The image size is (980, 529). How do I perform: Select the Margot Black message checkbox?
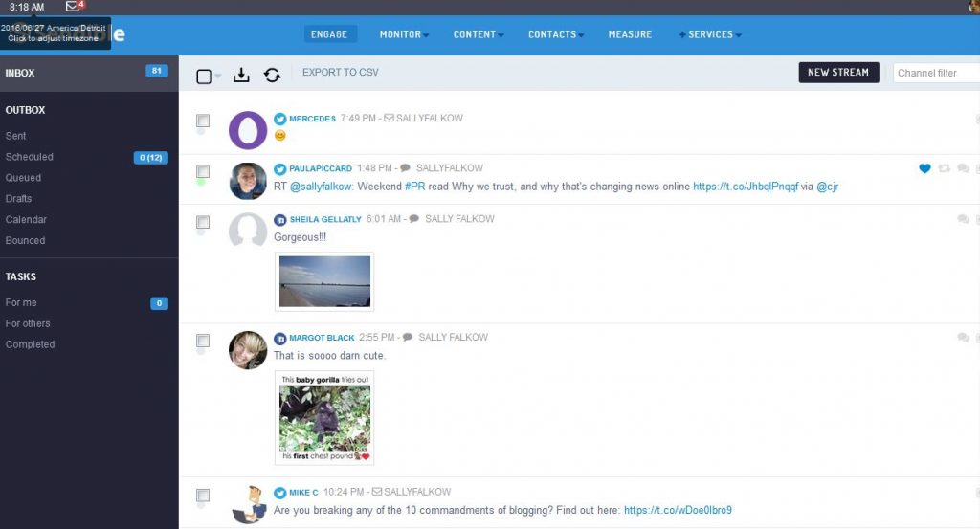tap(203, 341)
